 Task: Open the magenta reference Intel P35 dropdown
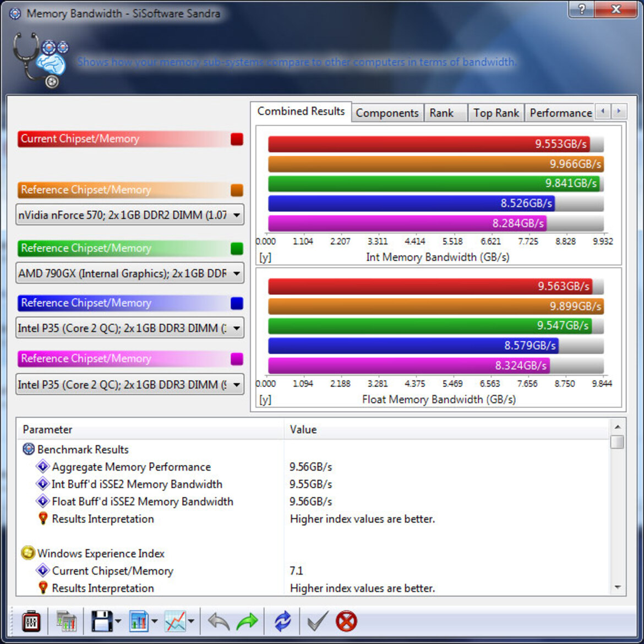pos(130,384)
